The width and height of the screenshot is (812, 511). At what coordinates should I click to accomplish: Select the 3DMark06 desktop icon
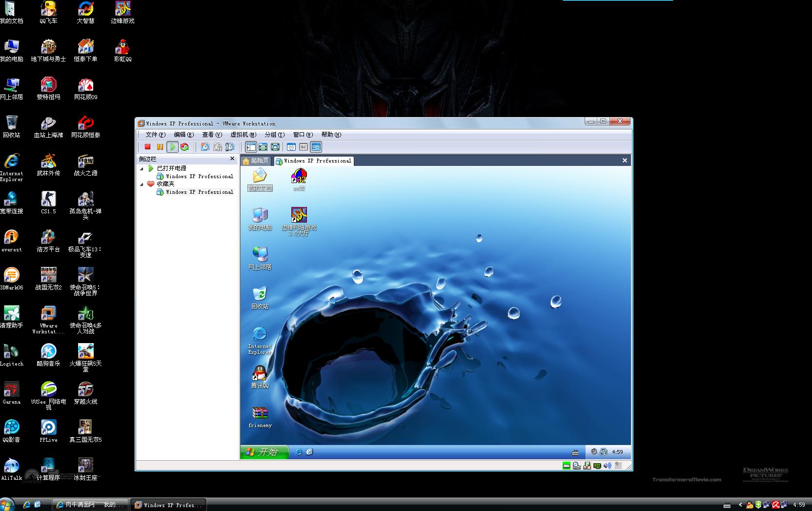(x=12, y=279)
